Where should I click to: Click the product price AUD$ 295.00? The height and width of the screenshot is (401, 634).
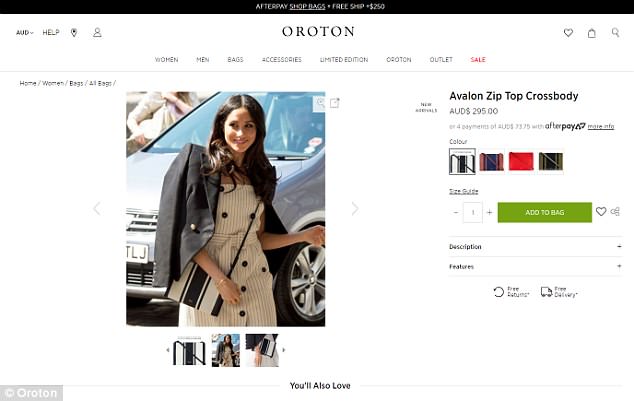[x=473, y=111]
